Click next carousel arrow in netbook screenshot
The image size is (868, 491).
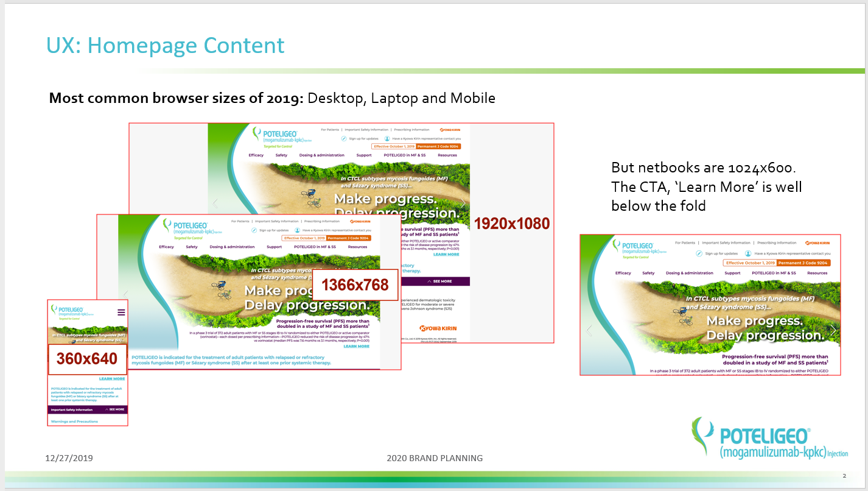pyautogui.click(x=833, y=330)
